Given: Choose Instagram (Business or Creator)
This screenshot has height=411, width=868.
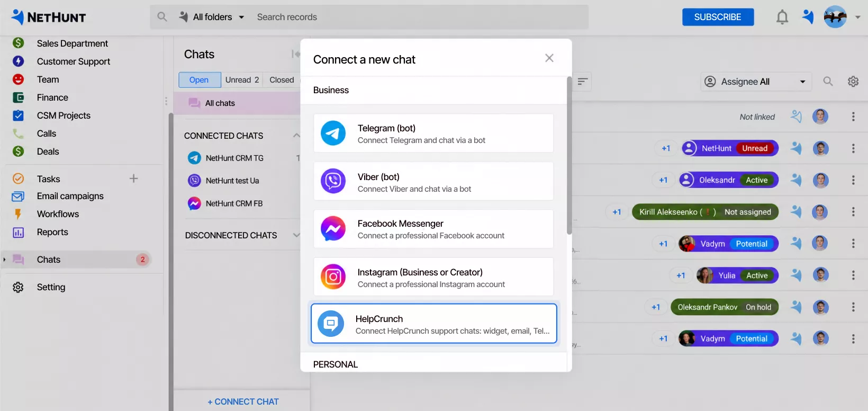Looking at the screenshot, I should (x=433, y=277).
